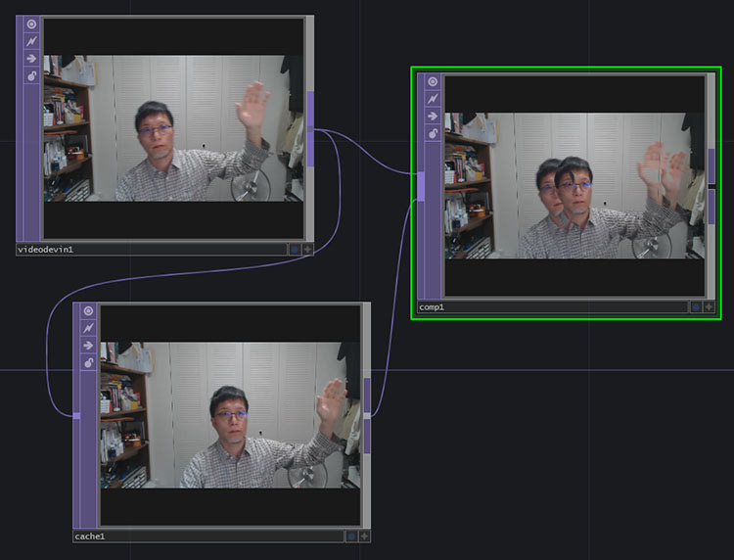Screen dimensions: 734x560
Task: Toggle bypass flag on comp1 node
Action: pyautogui.click(x=433, y=99)
